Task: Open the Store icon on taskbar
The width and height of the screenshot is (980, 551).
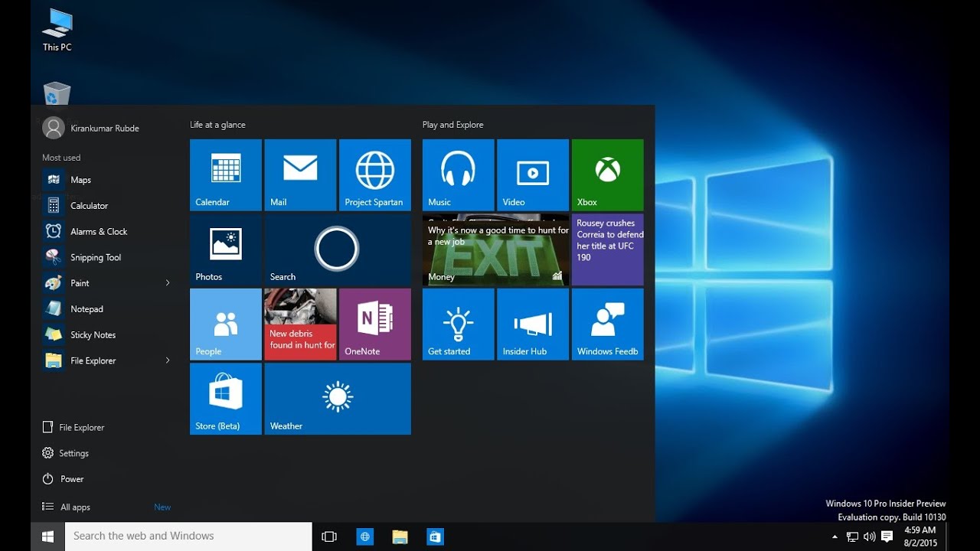Action: 436,536
